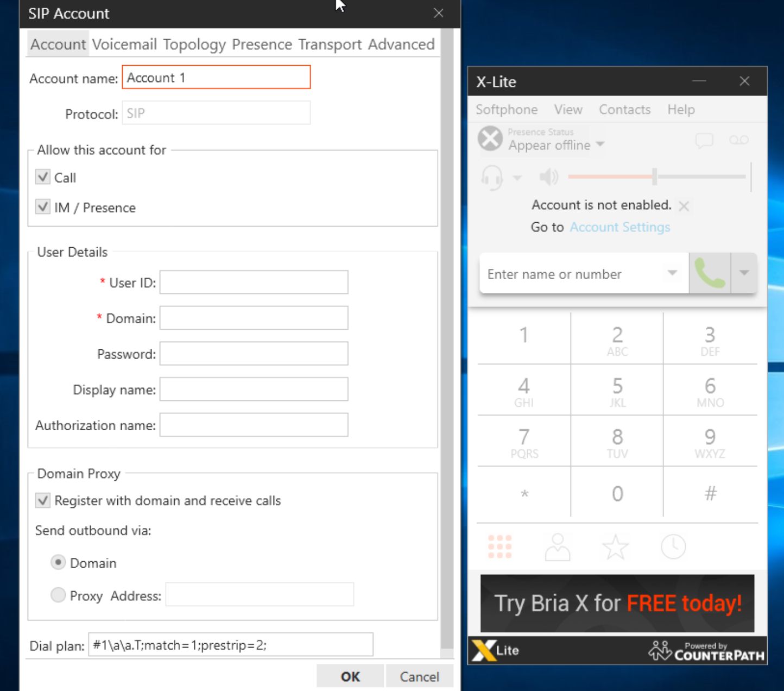Show the dialpad grid icon
784x691 pixels.
coord(500,546)
